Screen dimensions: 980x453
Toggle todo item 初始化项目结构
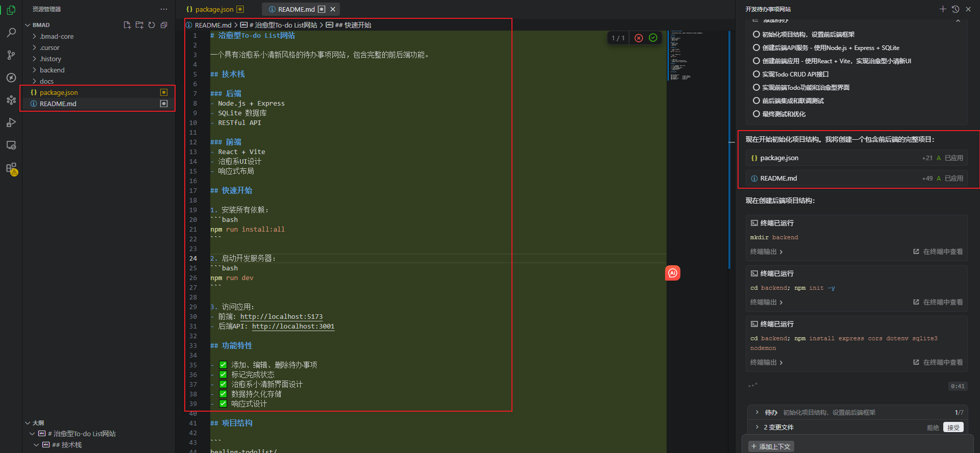point(756,34)
